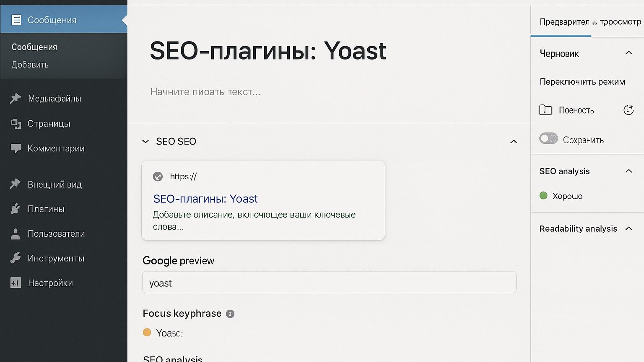Select the Плагины plugin icon

15,209
